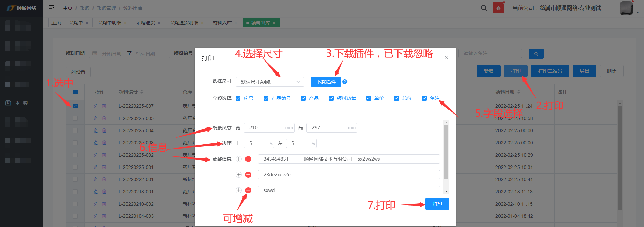
Task: Remove the 23de2xce2e footer row with red minus
Action: (248, 175)
